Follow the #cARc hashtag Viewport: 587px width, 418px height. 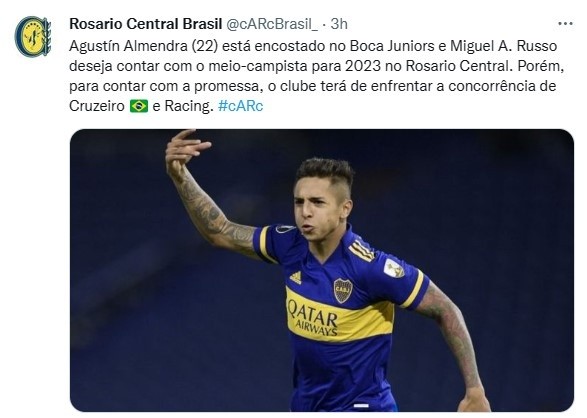pos(240,106)
